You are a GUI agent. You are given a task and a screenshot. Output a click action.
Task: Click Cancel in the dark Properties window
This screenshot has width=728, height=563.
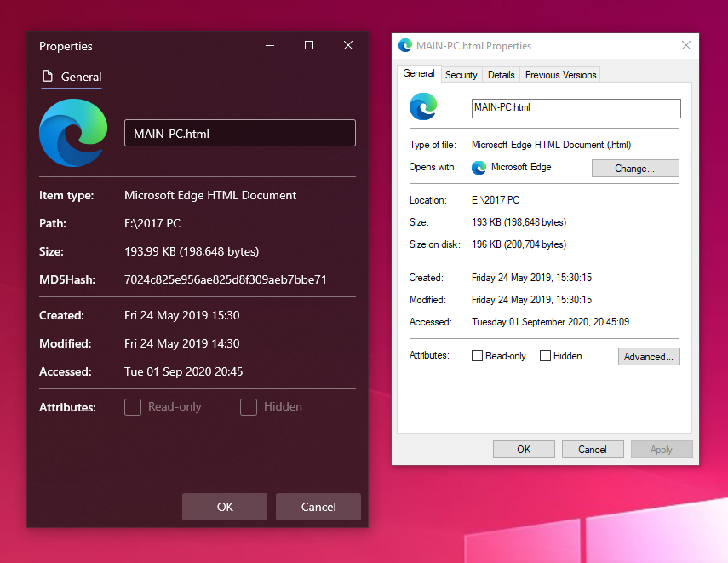pyautogui.click(x=318, y=507)
